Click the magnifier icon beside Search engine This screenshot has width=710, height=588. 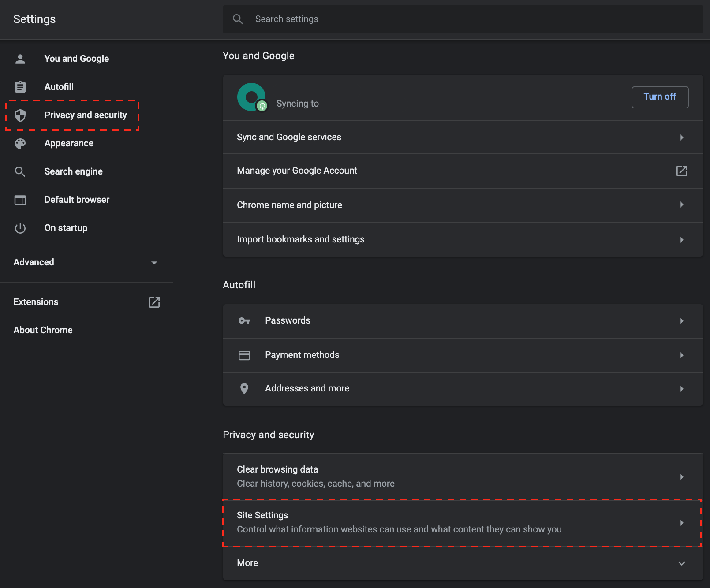click(x=20, y=171)
